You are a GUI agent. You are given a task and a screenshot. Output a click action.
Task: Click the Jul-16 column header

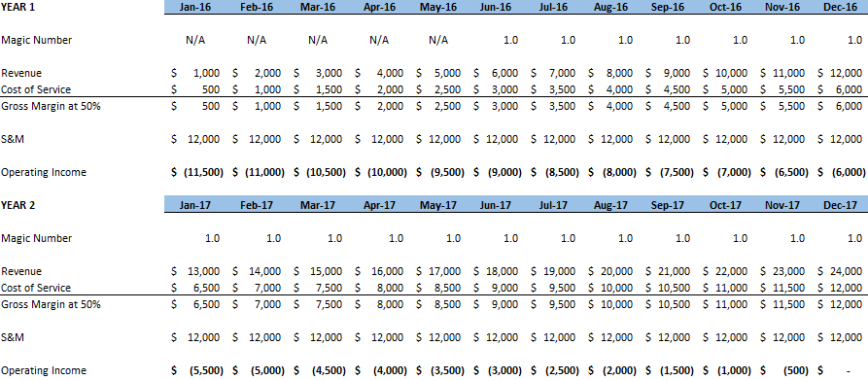click(x=554, y=7)
